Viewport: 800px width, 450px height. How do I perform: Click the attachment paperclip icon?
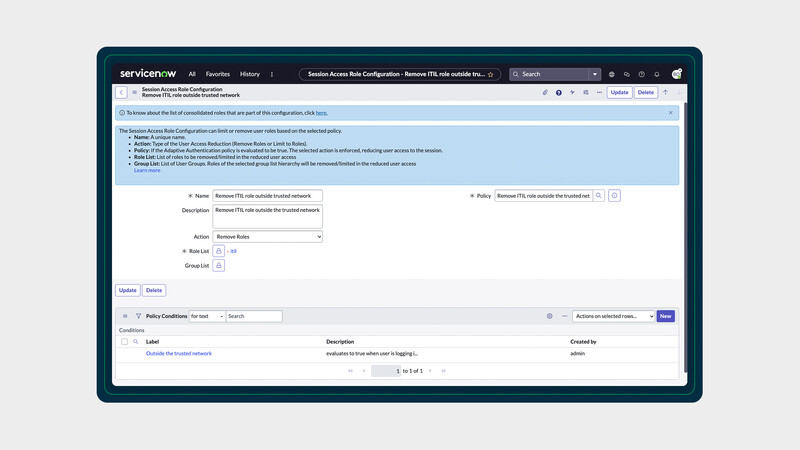click(545, 92)
